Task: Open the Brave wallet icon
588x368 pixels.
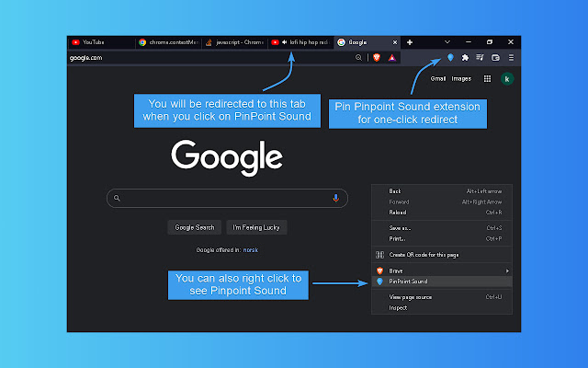Action: click(x=495, y=57)
